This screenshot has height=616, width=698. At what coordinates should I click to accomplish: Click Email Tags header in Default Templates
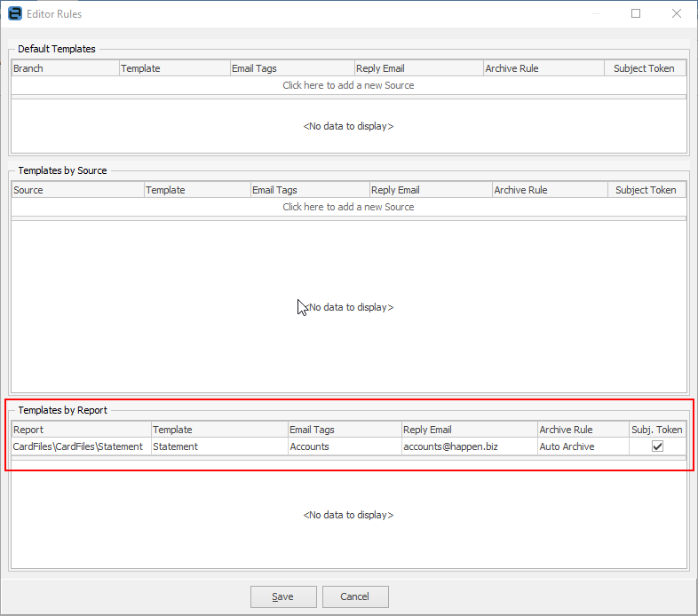(x=292, y=68)
